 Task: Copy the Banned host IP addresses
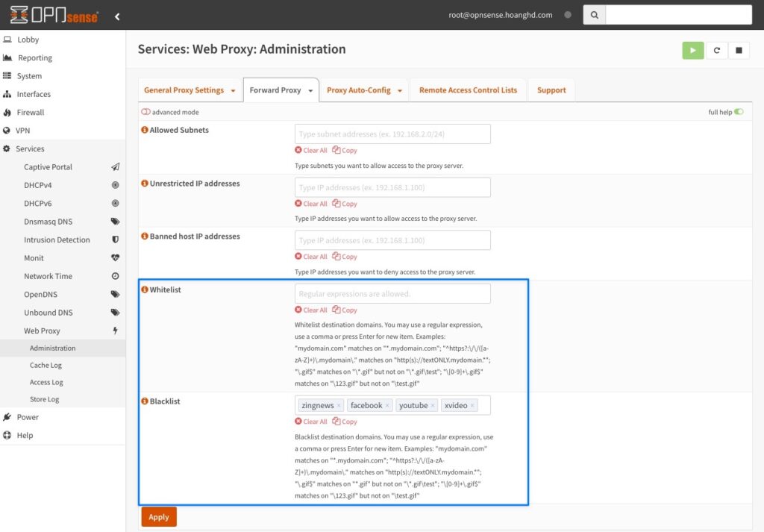pos(345,256)
